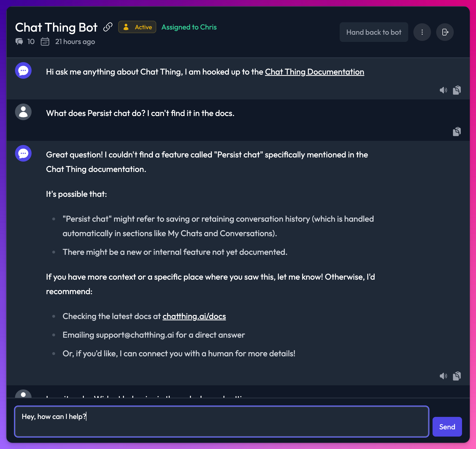Click the user avatar beside the question
Image resolution: width=476 pixels, height=449 pixels.
click(x=23, y=112)
